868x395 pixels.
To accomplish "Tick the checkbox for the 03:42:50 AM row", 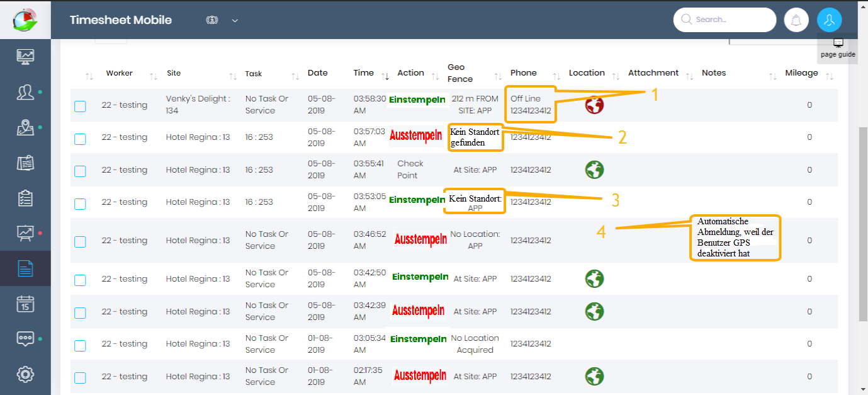I will click(80, 280).
